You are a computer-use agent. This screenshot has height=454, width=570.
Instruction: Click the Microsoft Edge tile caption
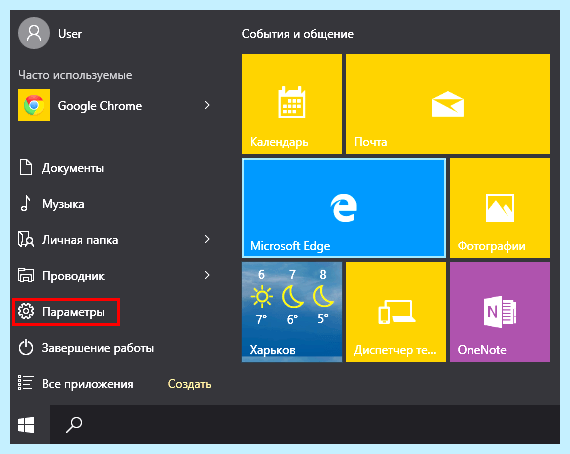point(290,246)
